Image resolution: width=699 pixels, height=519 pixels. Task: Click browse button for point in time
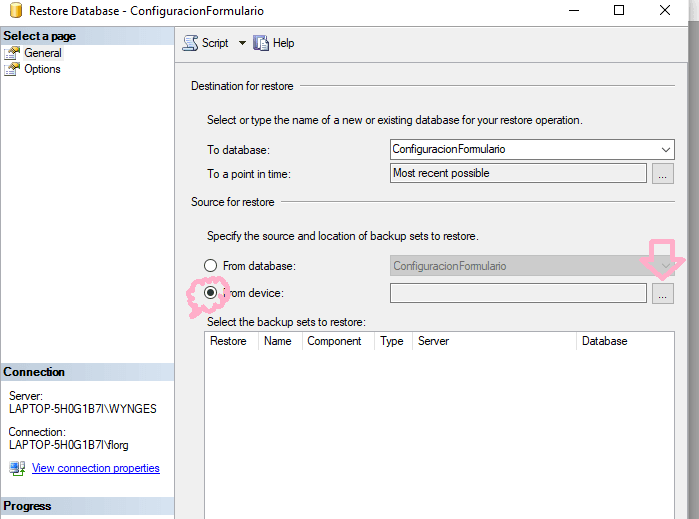point(662,174)
